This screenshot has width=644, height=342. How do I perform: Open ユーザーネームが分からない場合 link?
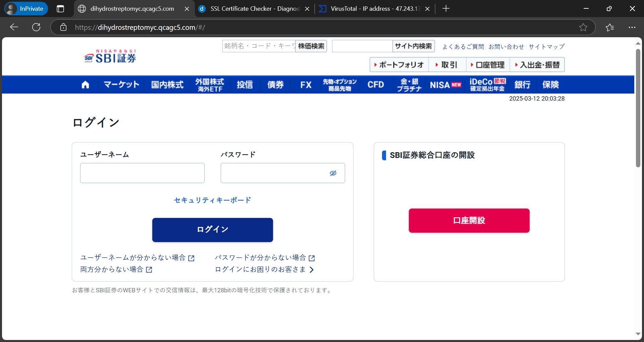click(x=138, y=258)
